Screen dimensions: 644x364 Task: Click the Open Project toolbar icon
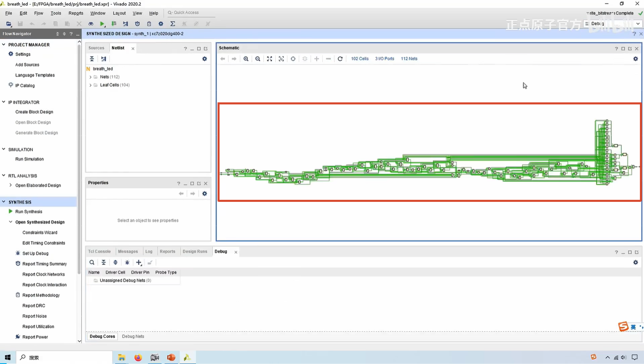[x=9, y=24]
